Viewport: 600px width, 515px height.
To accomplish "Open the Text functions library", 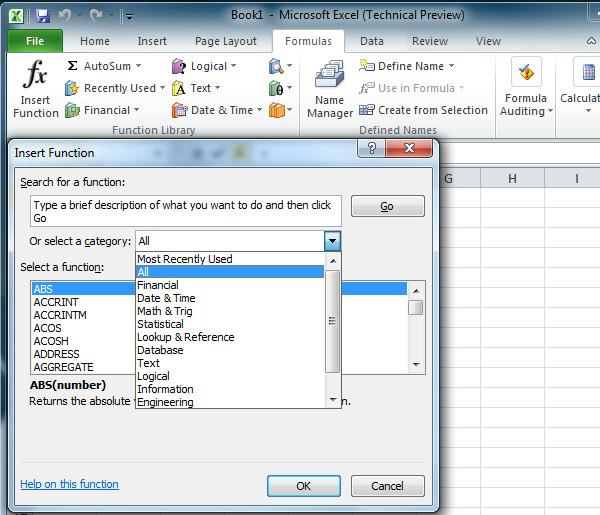I will (x=191, y=88).
